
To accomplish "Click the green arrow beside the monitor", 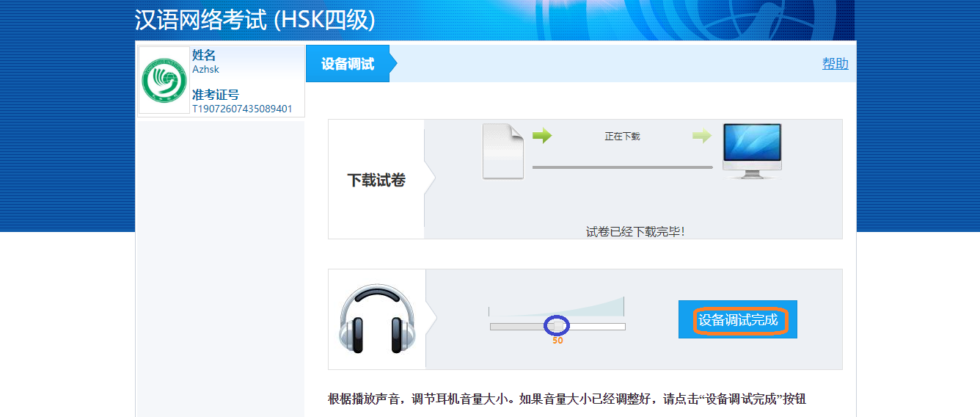I will [702, 136].
